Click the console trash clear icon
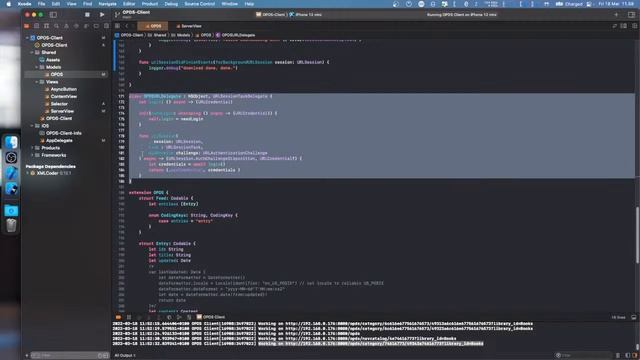 [x=618, y=356]
